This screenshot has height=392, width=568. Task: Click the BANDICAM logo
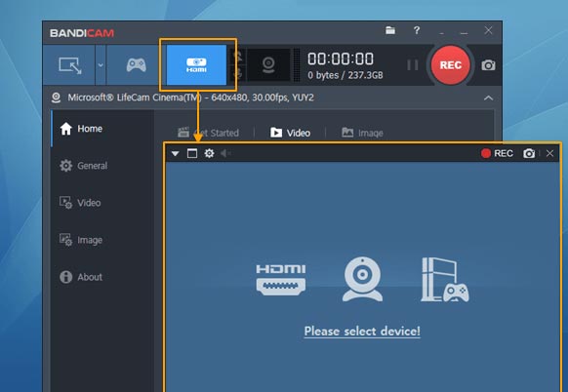tap(82, 33)
